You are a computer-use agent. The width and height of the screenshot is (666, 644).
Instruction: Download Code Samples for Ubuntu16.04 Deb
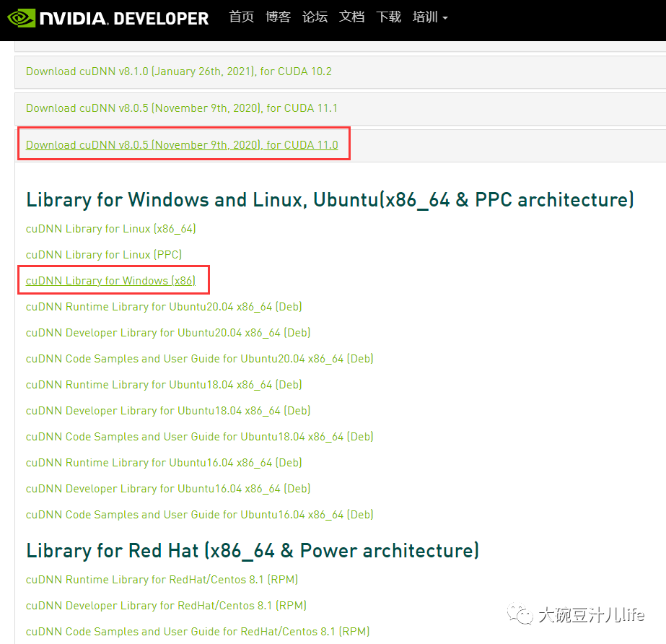(200, 515)
